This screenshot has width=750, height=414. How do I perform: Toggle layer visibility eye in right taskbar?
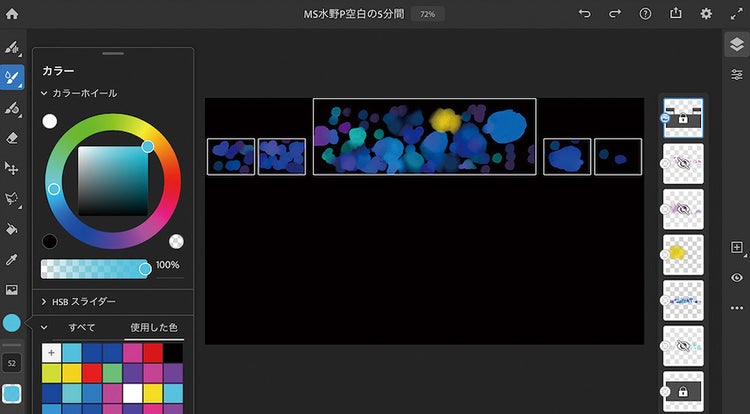(737, 277)
